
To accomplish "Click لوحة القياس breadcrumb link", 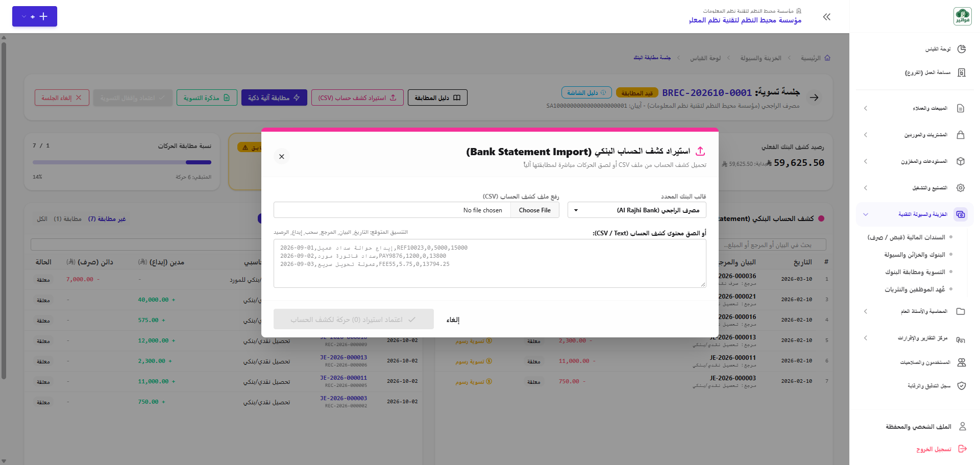I will (x=705, y=58).
